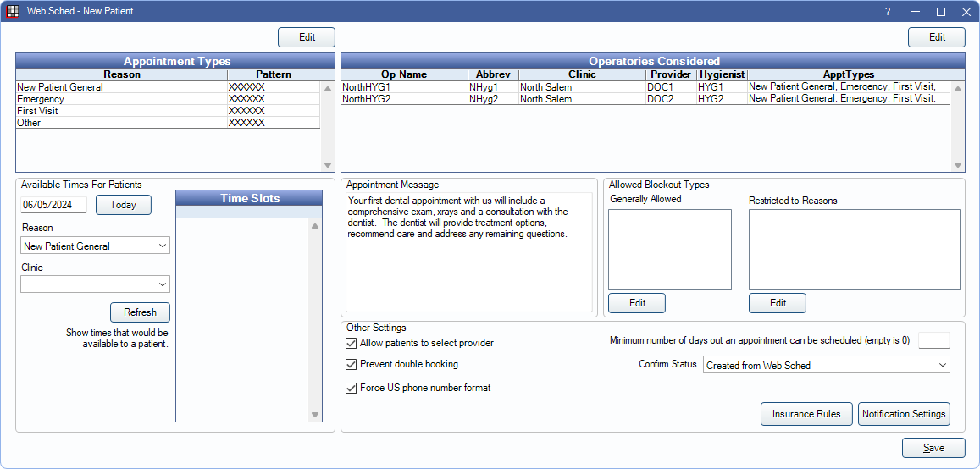Select NorthHYG2 operatory row
980x469 pixels.
coord(403,99)
